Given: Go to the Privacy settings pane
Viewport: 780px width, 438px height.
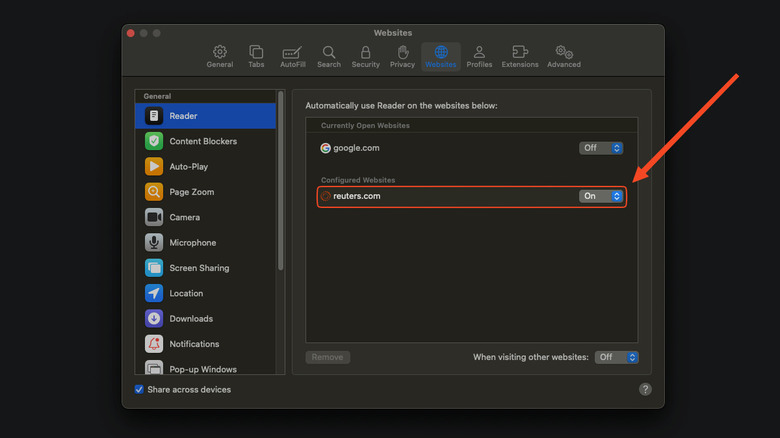Looking at the screenshot, I should tap(402, 56).
